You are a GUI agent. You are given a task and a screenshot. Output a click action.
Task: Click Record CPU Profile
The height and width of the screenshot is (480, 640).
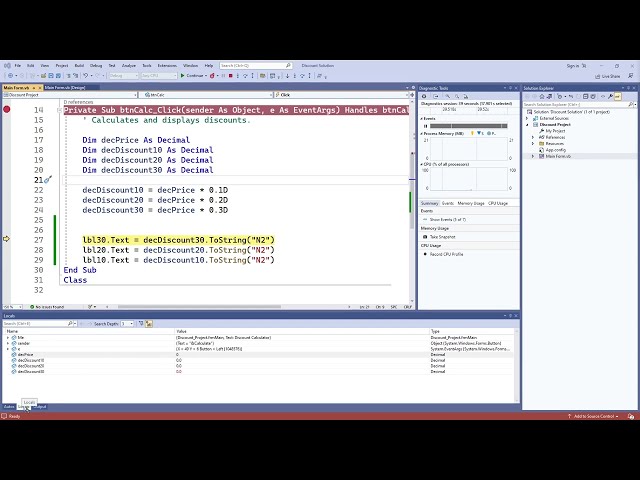[x=446, y=254]
